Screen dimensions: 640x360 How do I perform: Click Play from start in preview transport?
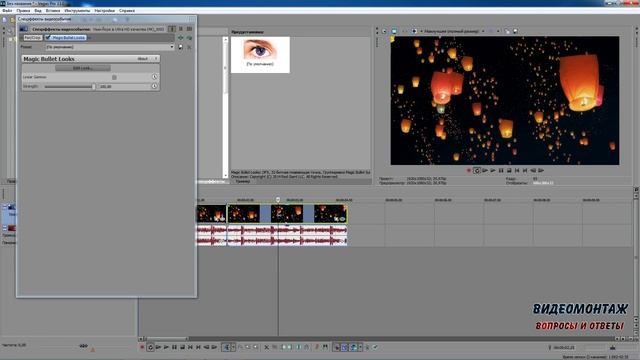pyautogui.click(x=485, y=171)
